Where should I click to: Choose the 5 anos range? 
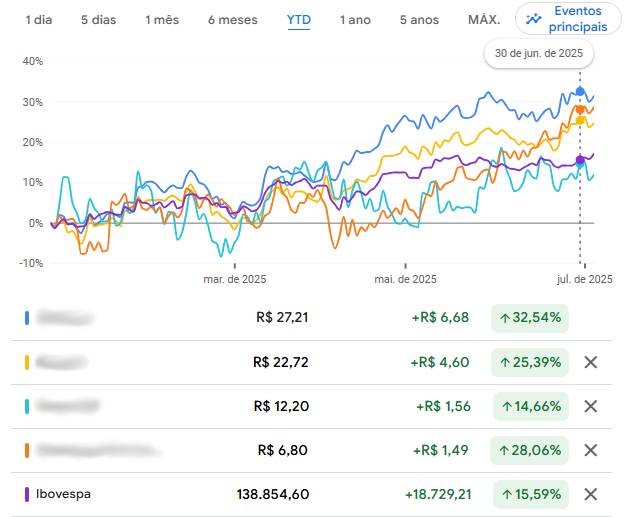[419, 20]
